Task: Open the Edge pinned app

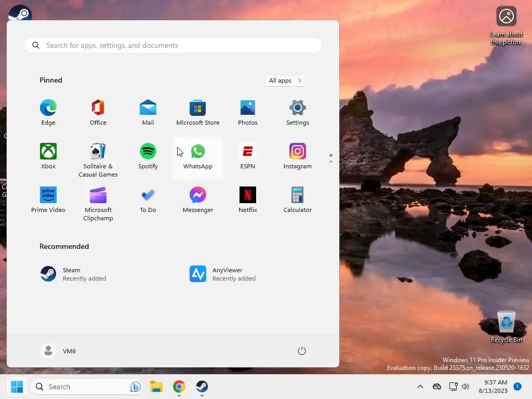Action: 48,113
